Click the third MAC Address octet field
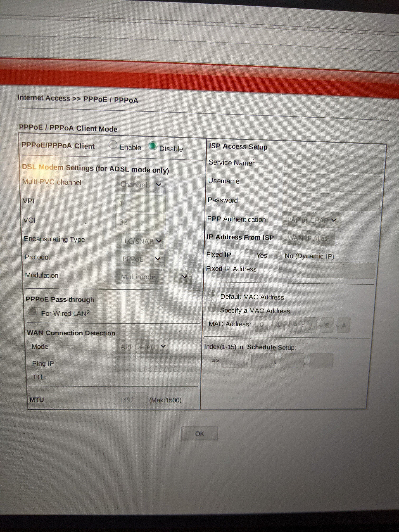Image resolution: width=399 pixels, height=532 pixels. [x=295, y=325]
